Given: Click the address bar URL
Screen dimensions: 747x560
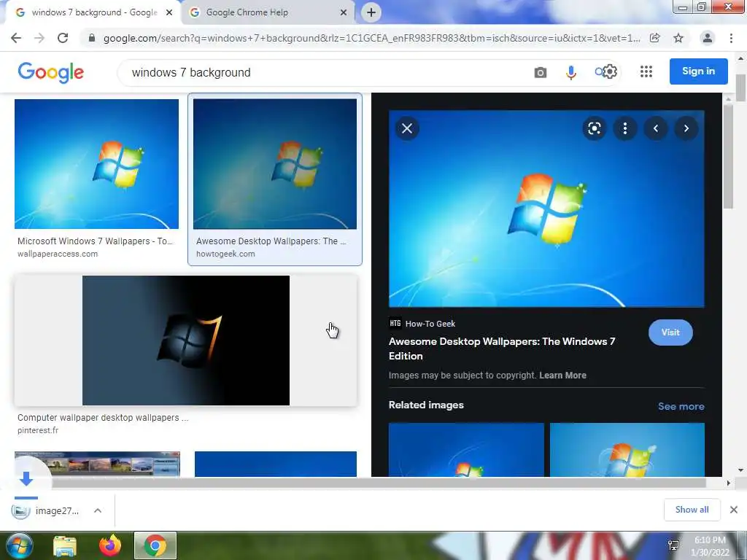Looking at the screenshot, I should click(x=371, y=38).
